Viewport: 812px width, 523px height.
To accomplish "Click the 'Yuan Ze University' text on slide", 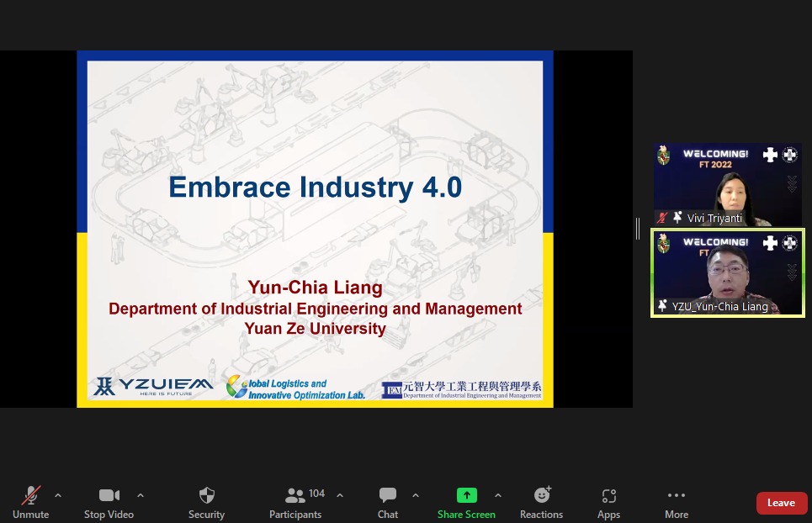I will (315, 329).
